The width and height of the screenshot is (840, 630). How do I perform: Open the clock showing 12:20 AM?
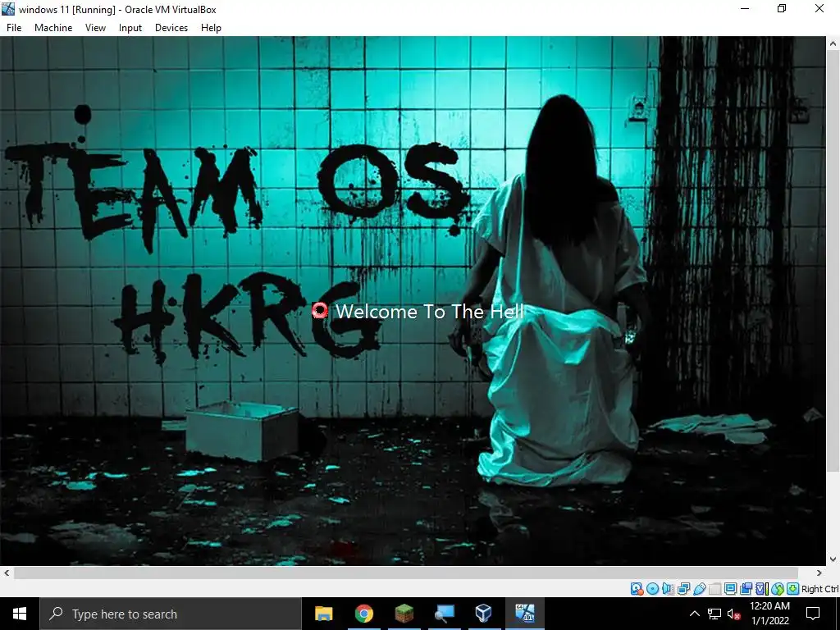[x=769, y=614]
